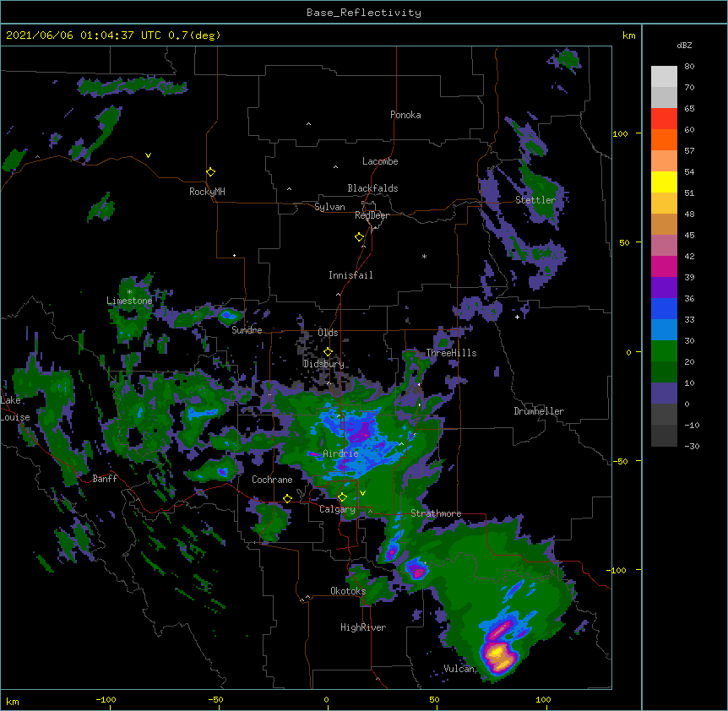Click the yellow V marker east of Calgary
Viewport: 728px width, 711px height.
362,493
